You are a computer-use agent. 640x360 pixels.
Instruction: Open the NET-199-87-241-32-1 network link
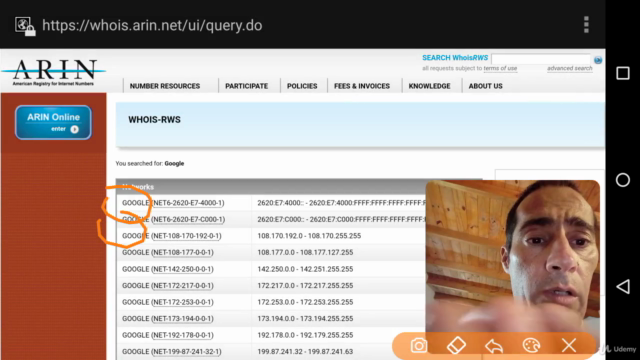186,352
